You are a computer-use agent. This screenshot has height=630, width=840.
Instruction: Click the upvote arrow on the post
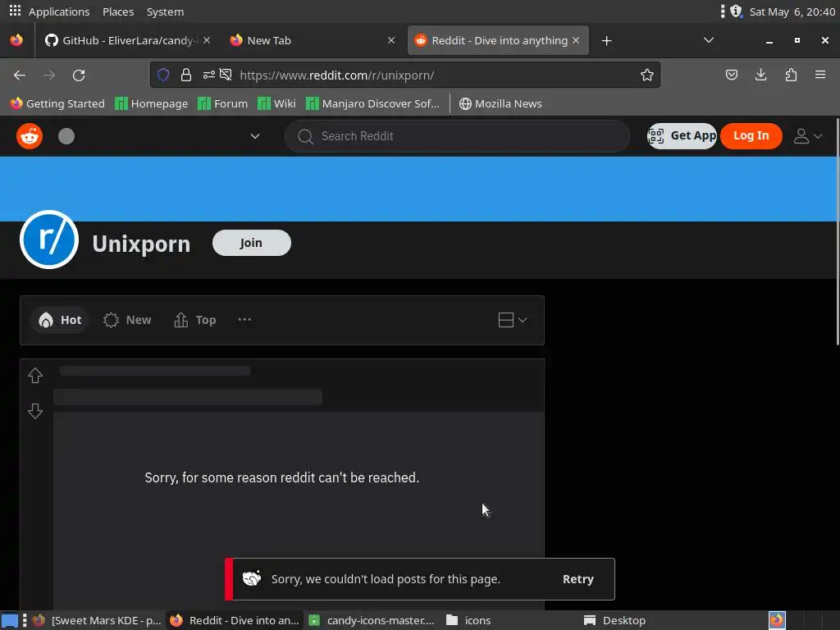[x=35, y=376]
